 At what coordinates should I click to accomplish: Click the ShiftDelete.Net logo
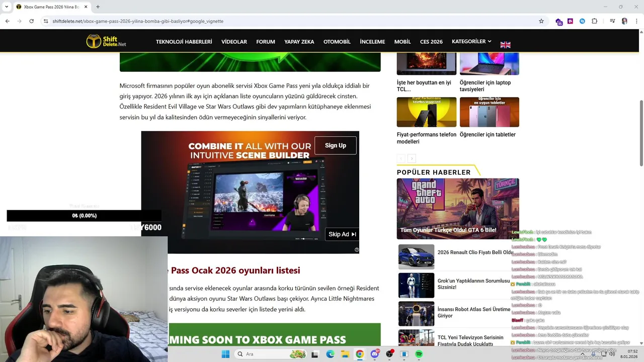tap(106, 41)
